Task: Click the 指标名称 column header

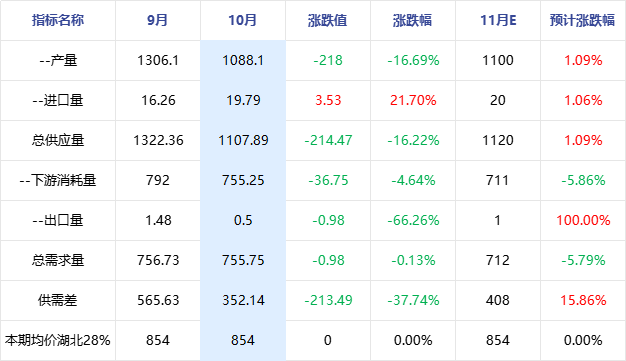Action: pos(58,20)
